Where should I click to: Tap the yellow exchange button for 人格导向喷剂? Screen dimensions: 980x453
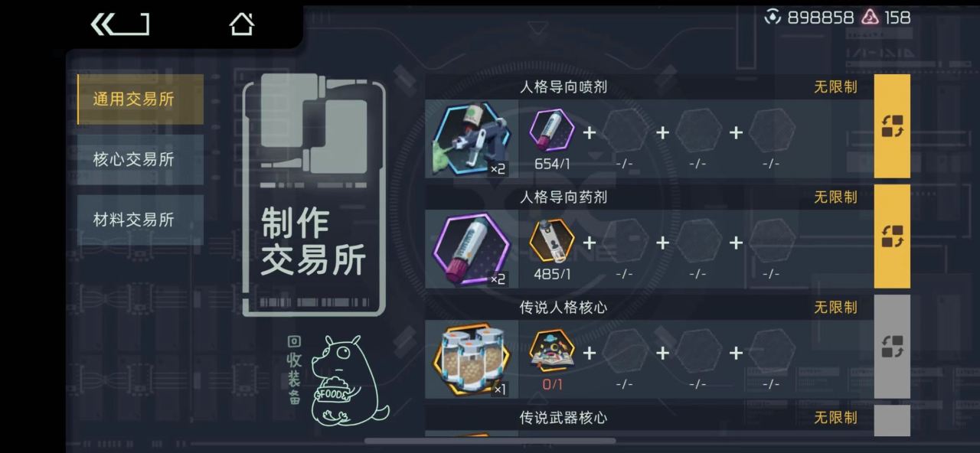pyautogui.click(x=892, y=126)
